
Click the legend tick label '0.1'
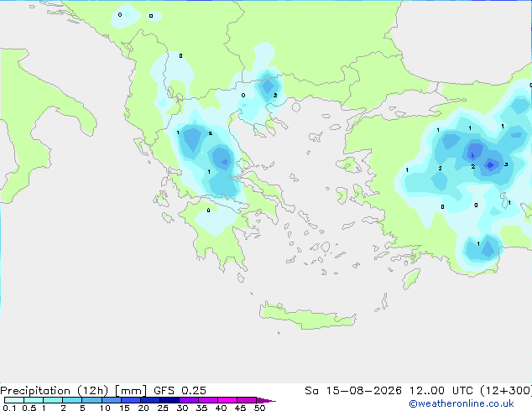tap(9, 408)
